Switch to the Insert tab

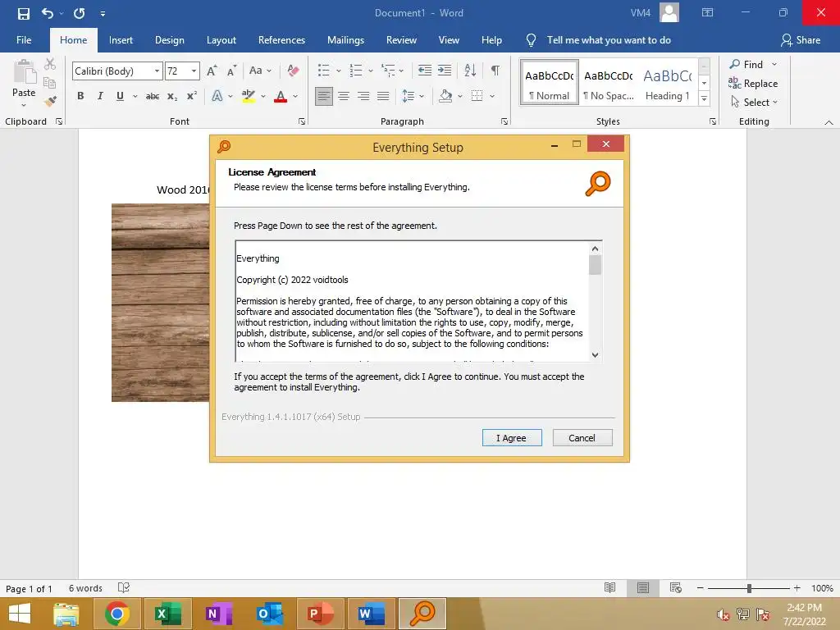[x=121, y=40]
